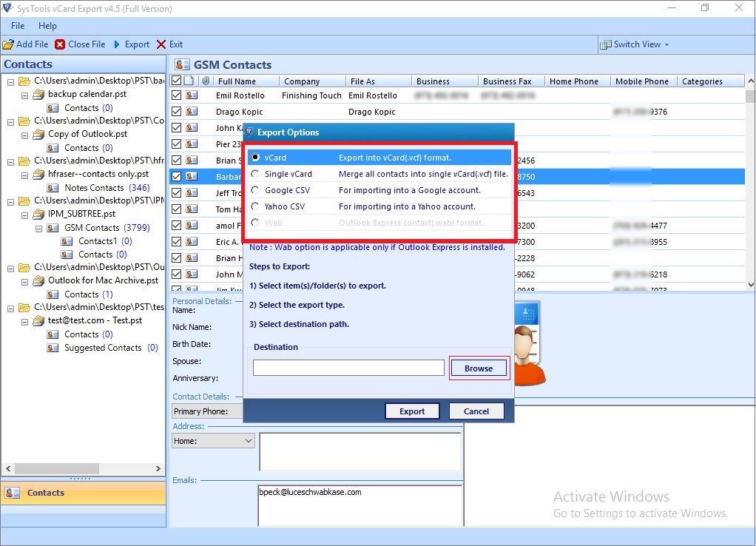Image resolution: width=756 pixels, height=546 pixels.
Task: Open the Help menu
Action: [47, 26]
